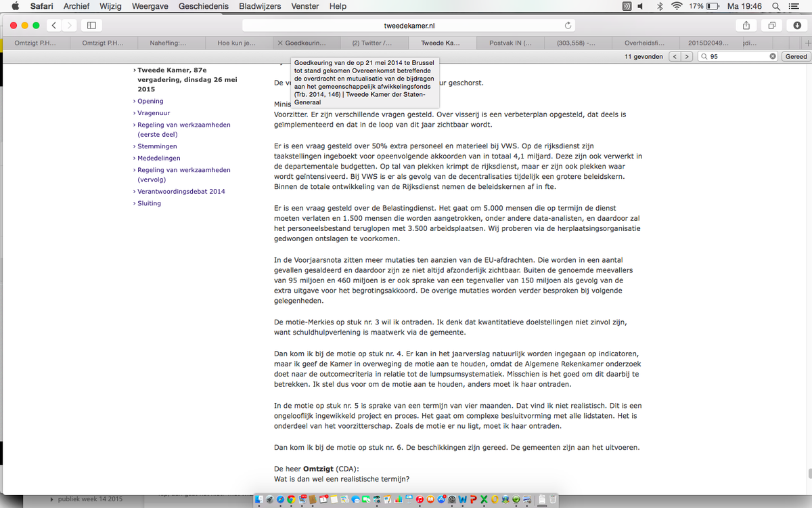Open the Share button in Safari toolbar

pyautogui.click(x=746, y=25)
